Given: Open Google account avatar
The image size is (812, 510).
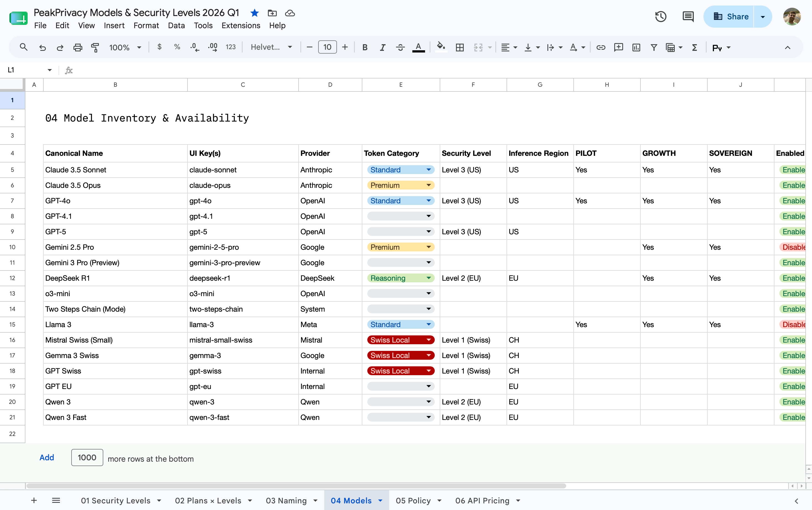Looking at the screenshot, I should (792, 17).
